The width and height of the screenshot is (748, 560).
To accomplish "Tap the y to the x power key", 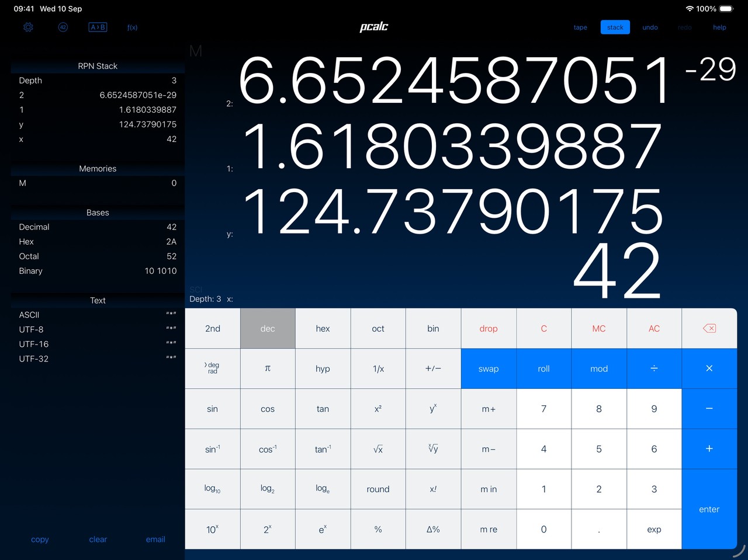I will click(x=433, y=409).
